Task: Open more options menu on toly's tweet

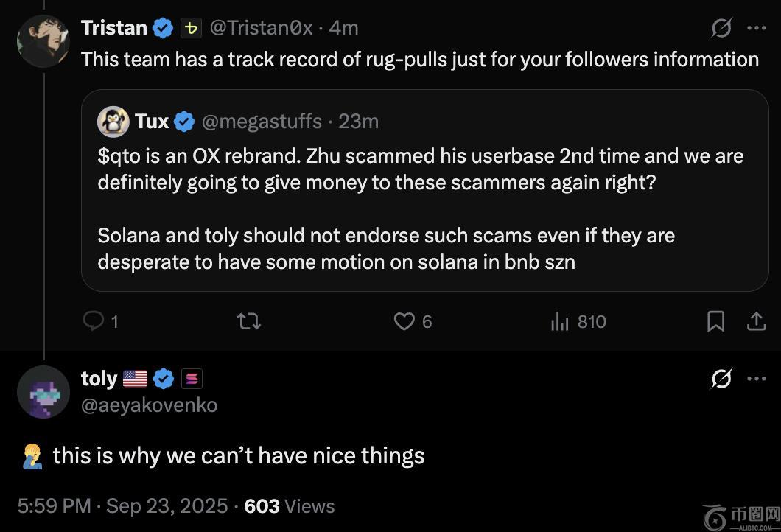Action: [x=757, y=379]
